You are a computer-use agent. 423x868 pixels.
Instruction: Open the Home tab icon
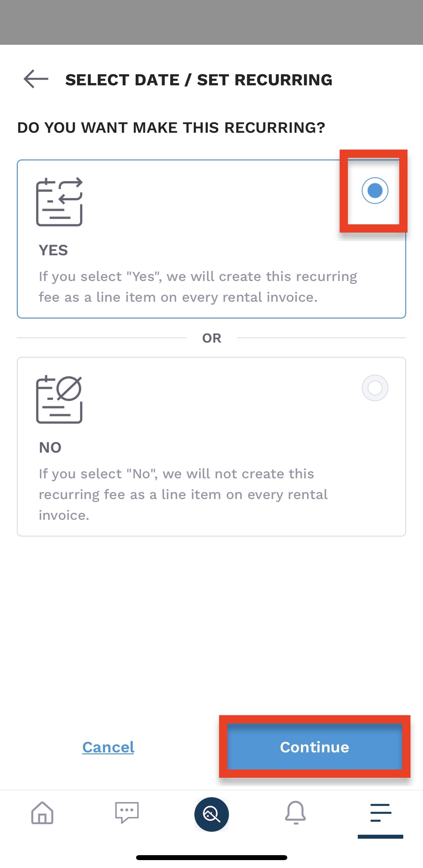(x=42, y=813)
